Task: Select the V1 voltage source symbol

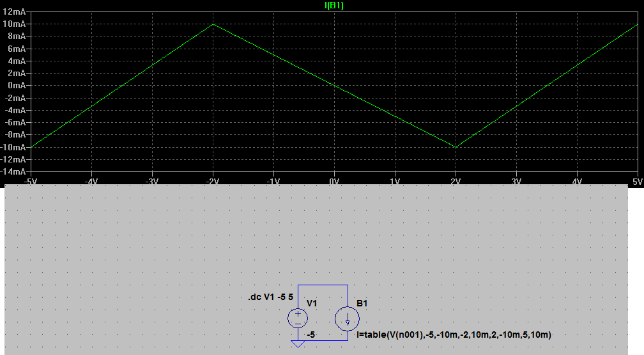Action: pyautogui.click(x=298, y=318)
